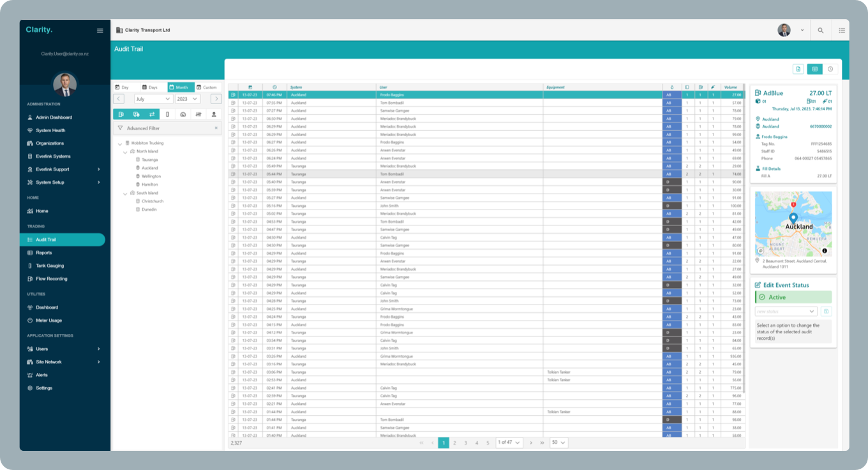Open Tank Gauging in the sidebar
868x470 pixels.
coord(50,266)
